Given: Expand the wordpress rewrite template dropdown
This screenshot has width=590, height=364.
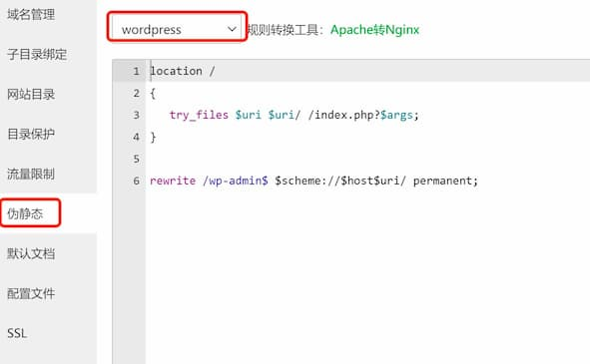Looking at the screenshot, I should pos(177,29).
